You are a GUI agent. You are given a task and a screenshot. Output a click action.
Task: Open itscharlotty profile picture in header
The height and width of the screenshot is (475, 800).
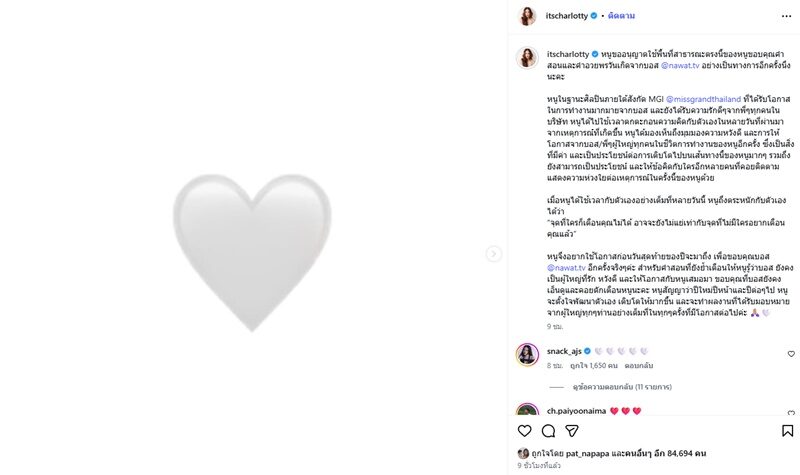526,16
